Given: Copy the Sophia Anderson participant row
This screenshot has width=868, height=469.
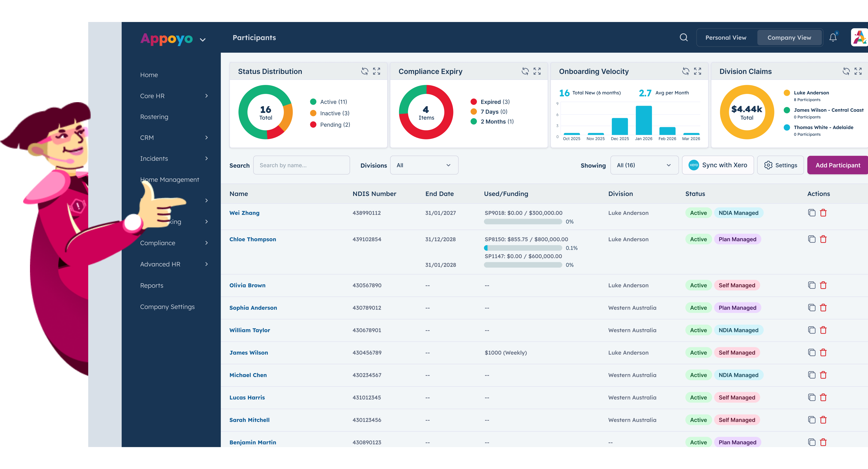Looking at the screenshot, I should point(812,307).
